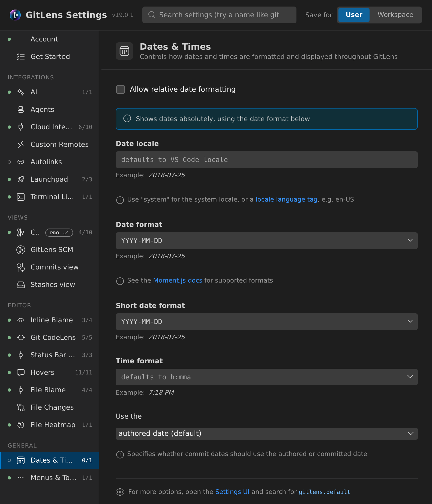Click the Cloud Integrations plug icon
This screenshot has width=432, height=504.
pyautogui.click(x=21, y=127)
